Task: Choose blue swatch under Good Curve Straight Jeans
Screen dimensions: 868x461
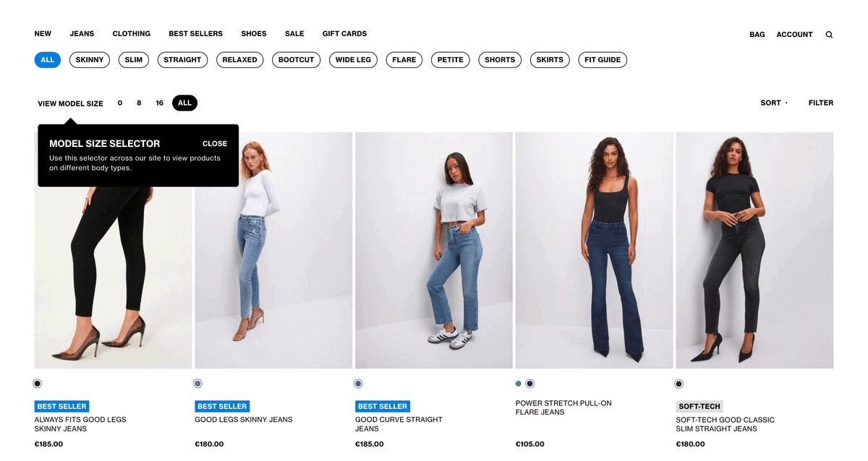Action: (x=358, y=384)
